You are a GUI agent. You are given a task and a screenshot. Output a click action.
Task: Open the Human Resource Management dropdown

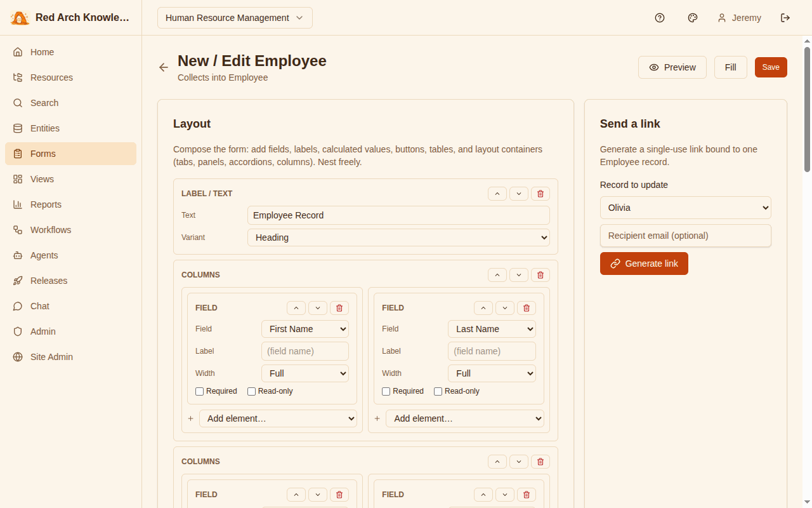coord(235,18)
